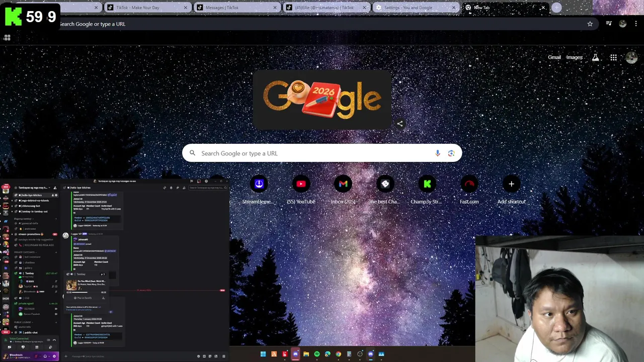This screenshot has height=362, width=644.
Task: Open Discord emoji picker
Action: coord(199,356)
